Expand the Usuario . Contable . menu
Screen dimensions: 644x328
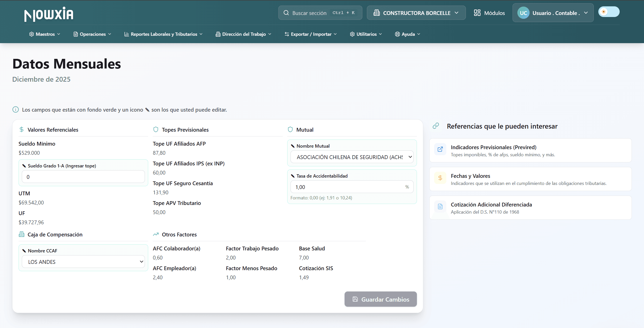553,13
